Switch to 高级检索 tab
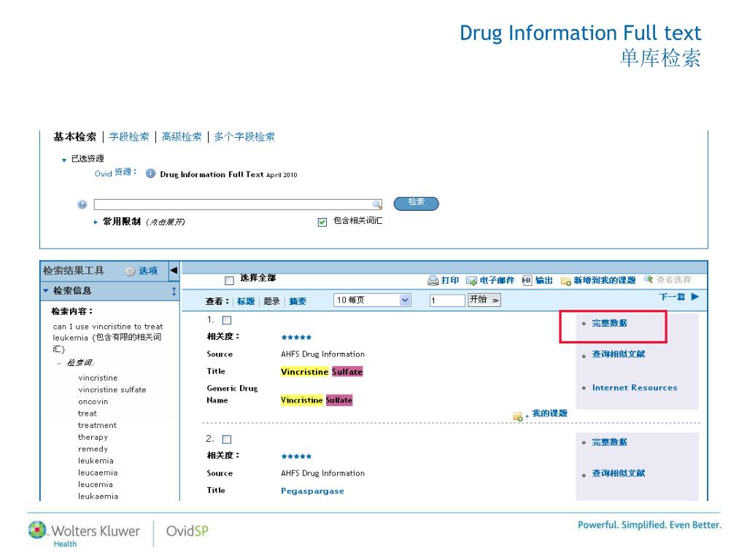The image size is (747, 560). click(x=182, y=137)
